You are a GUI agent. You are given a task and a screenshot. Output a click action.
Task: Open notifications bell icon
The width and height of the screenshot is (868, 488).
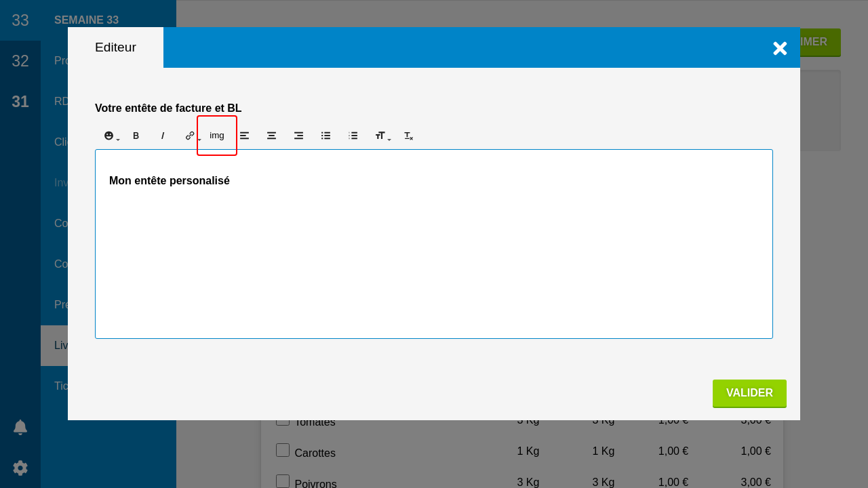(x=20, y=427)
